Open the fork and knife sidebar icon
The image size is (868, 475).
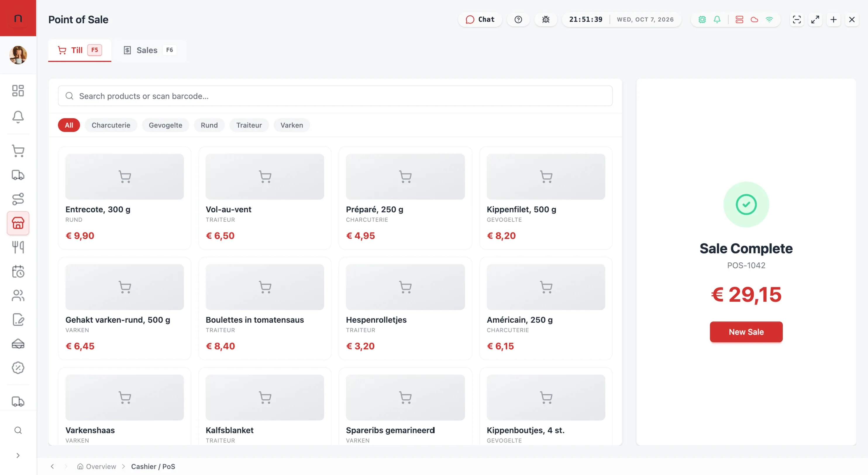coord(18,247)
